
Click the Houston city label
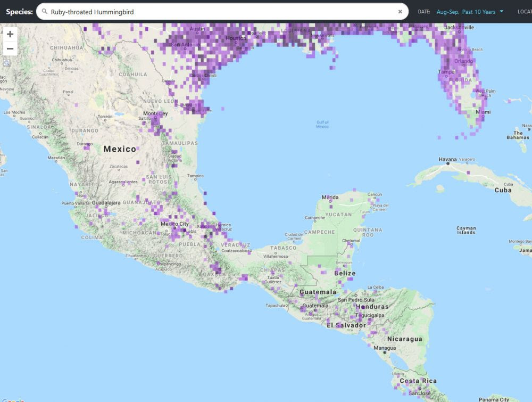[x=236, y=38]
